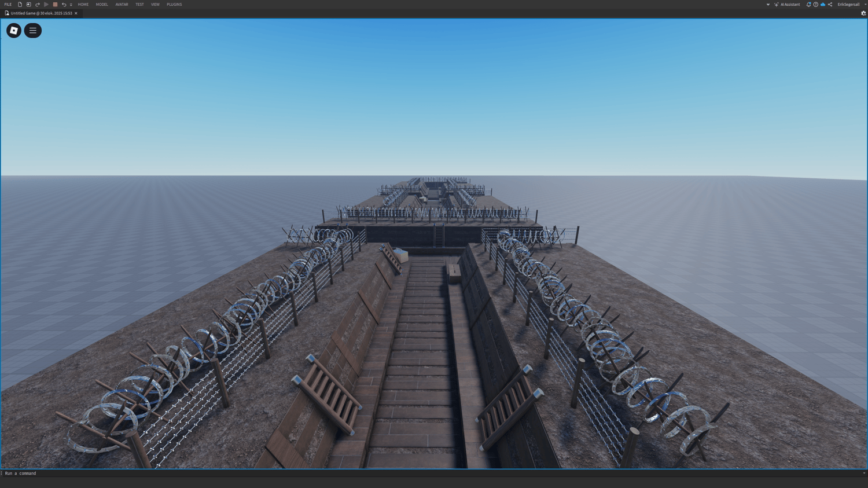
Task: Click the Redo arrow icon
Action: pyautogui.click(x=38, y=5)
